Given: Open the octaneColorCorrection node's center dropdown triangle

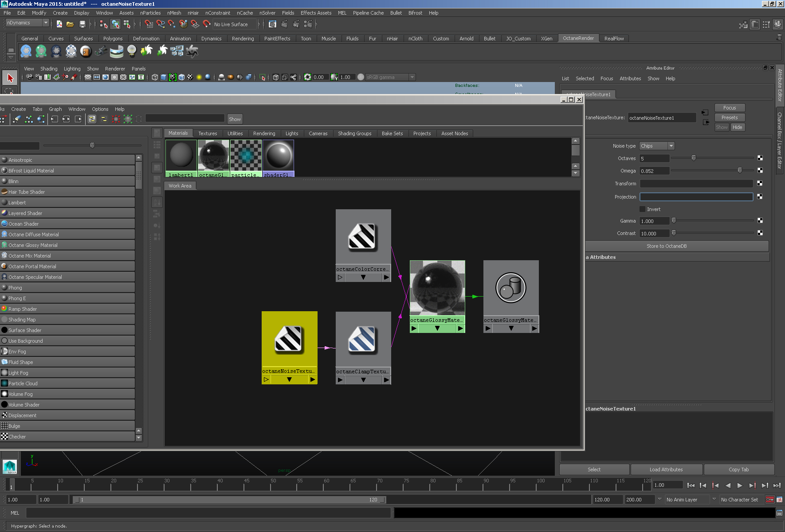Looking at the screenshot, I should [x=363, y=278].
